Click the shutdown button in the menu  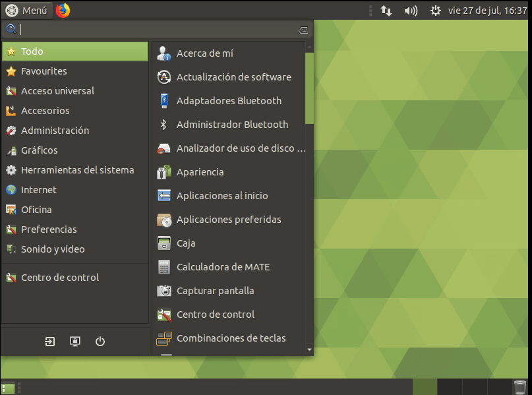pos(100,341)
